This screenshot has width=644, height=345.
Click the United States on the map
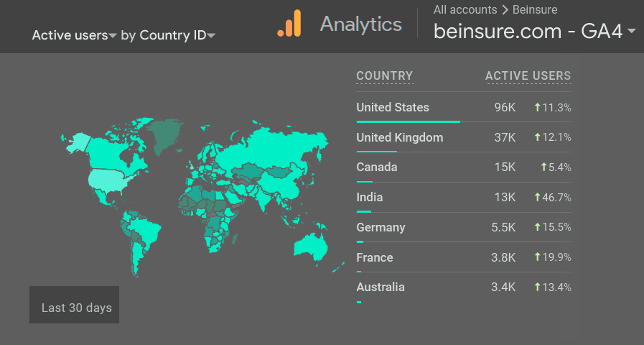point(108,180)
